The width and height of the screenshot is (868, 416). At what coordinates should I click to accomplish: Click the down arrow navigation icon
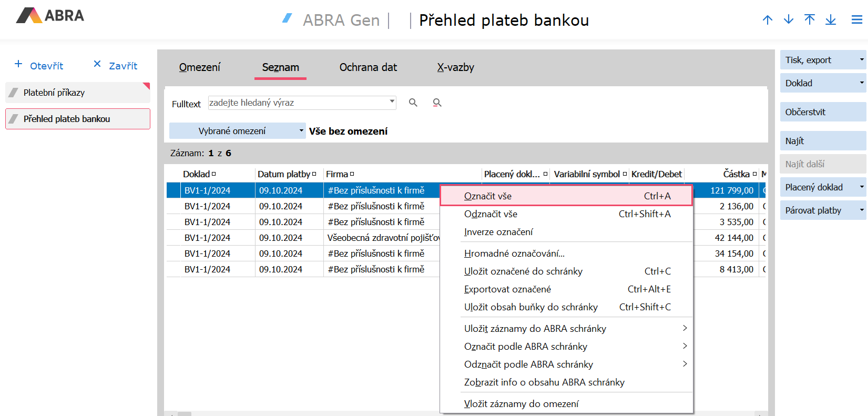[789, 20]
